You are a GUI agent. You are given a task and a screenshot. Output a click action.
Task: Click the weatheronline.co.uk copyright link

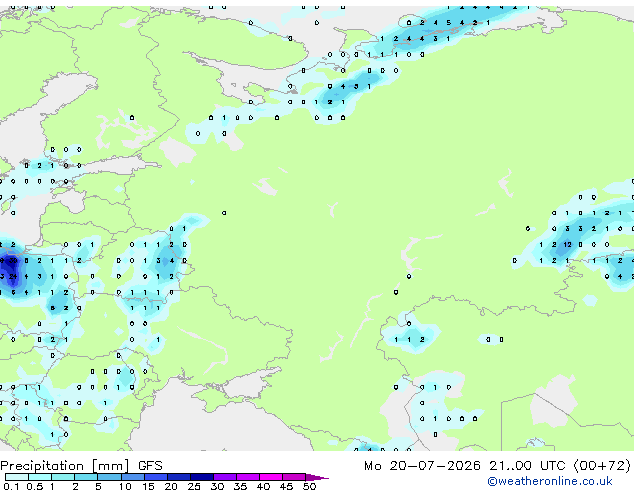pos(550,481)
